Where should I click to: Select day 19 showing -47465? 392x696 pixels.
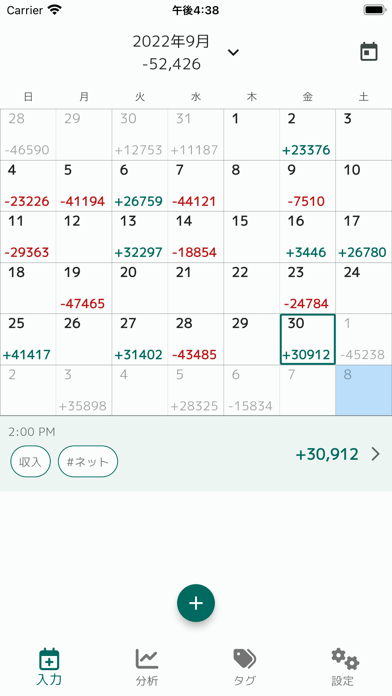[x=84, y=288]
